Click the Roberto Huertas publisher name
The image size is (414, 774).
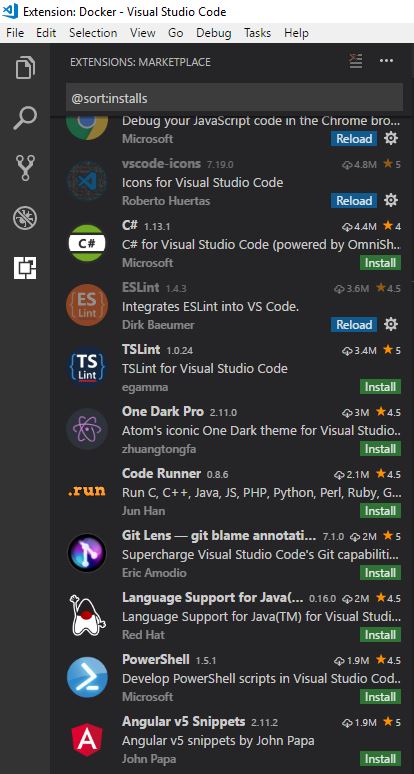point(166,201)
